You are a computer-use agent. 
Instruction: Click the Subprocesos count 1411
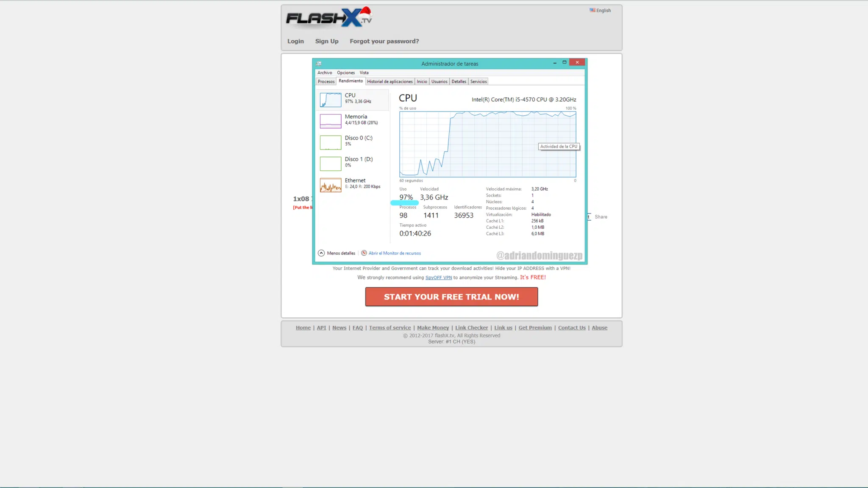[x=431, y=216]
